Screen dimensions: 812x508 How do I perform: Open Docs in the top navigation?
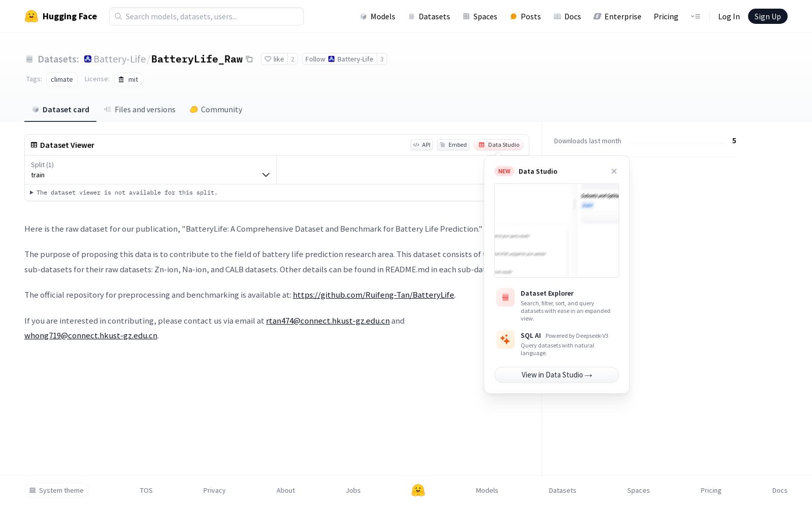pos(567,17)
